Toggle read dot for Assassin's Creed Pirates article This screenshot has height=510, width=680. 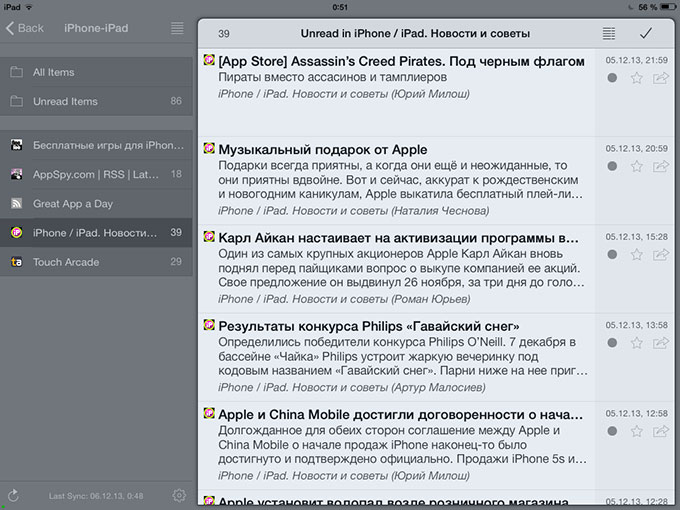tap(612, 78)
